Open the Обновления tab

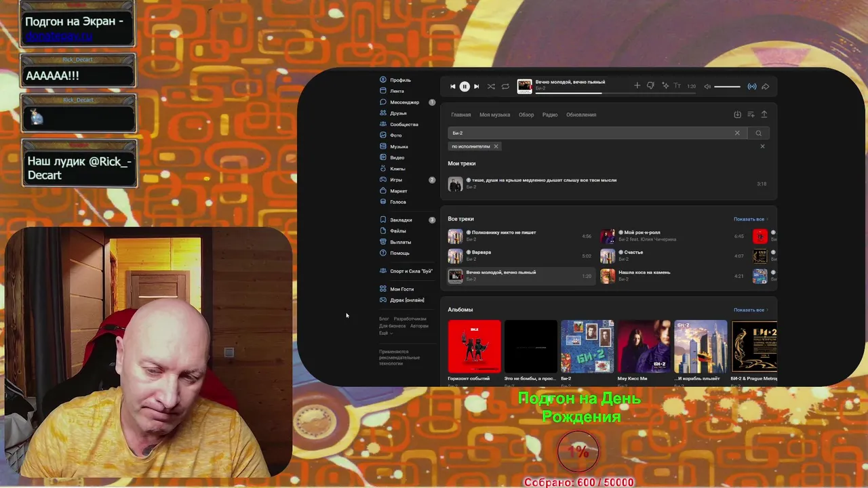(581, 115)
